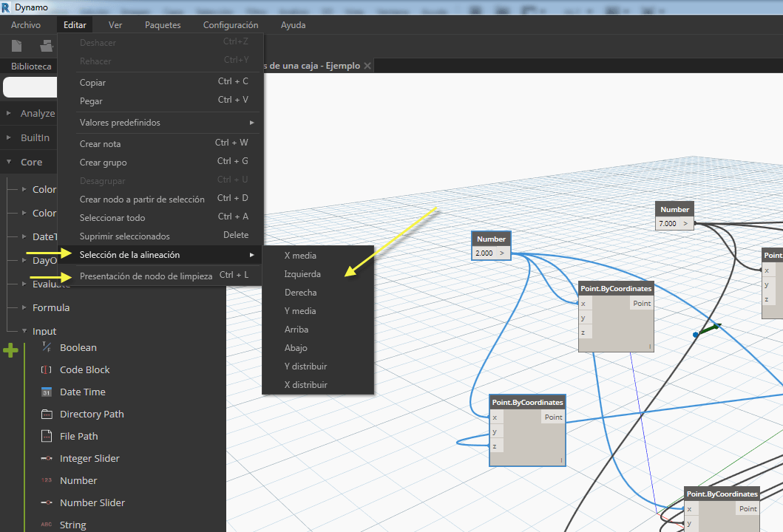Screen dimensions: 783x532
Task: Click the output arrow of Number 7.000
Action: coord(685,224)
